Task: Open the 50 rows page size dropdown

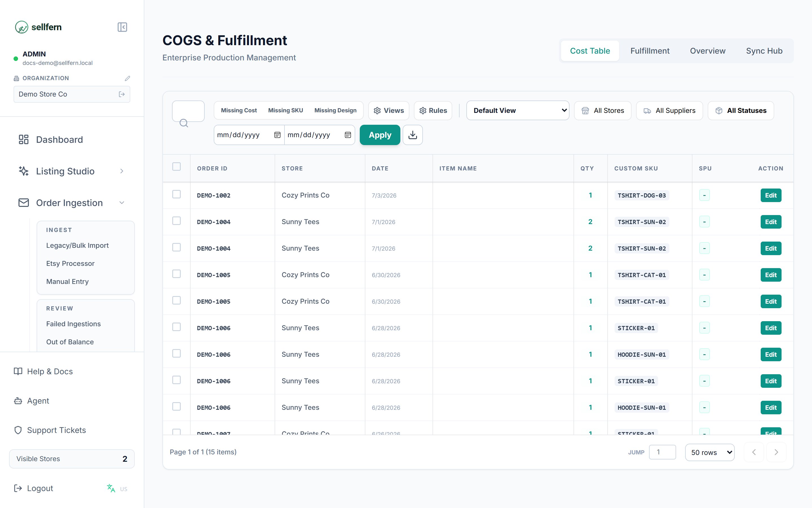Action: (710, 453)
